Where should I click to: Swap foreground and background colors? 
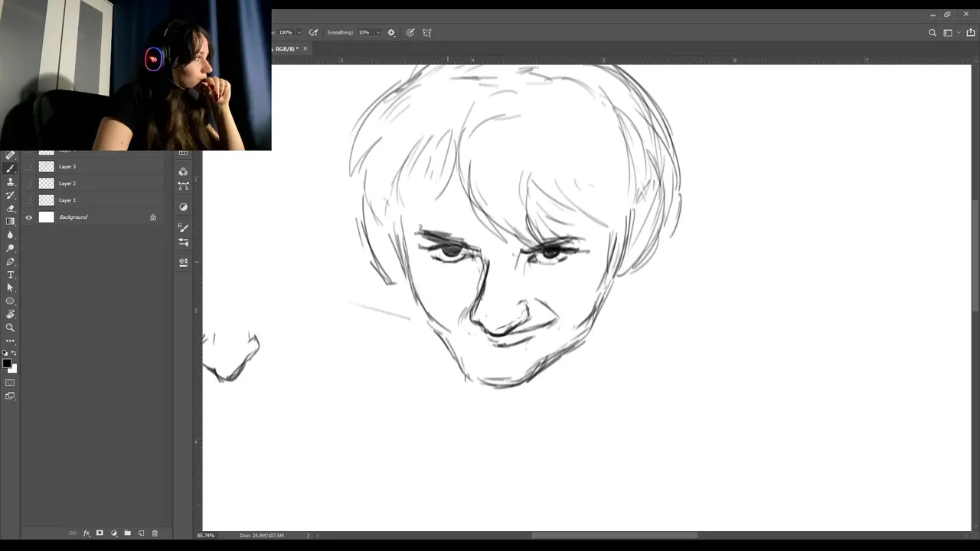(x=14, y=353)
